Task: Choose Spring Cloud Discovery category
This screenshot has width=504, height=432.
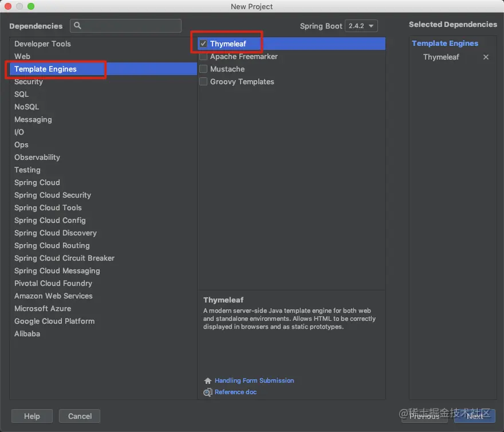Action: coord(103,233)
